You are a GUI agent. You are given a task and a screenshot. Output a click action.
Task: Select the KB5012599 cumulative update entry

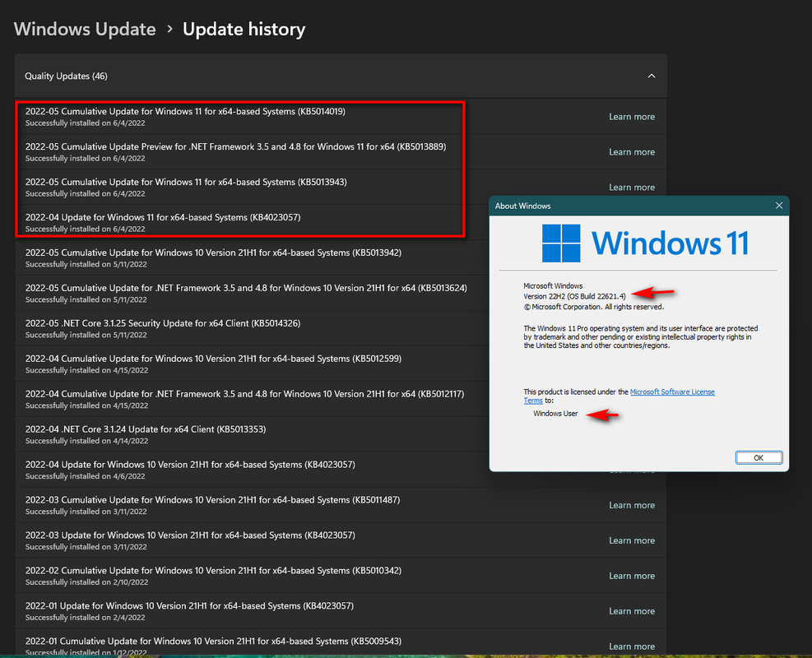[253, 364]
